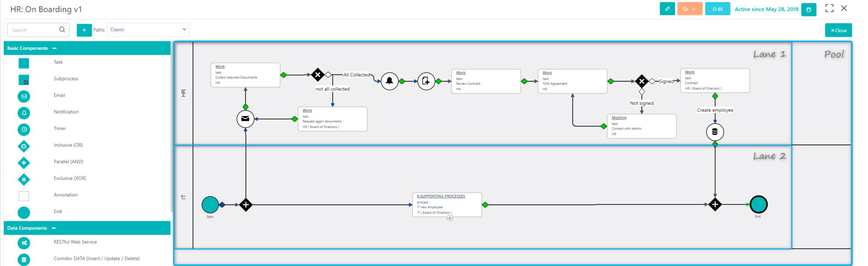Select the Email component icon

pos(24,96)
